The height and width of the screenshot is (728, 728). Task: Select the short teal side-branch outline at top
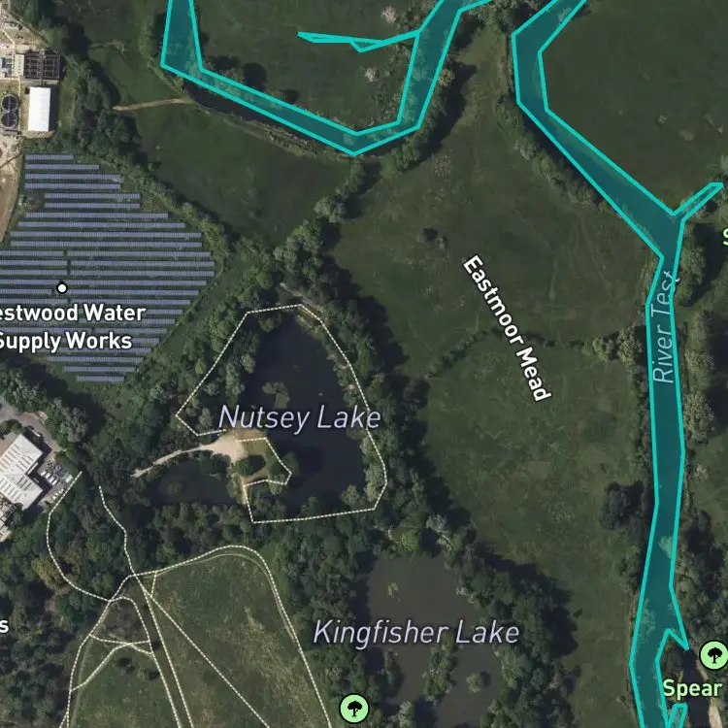357,41
